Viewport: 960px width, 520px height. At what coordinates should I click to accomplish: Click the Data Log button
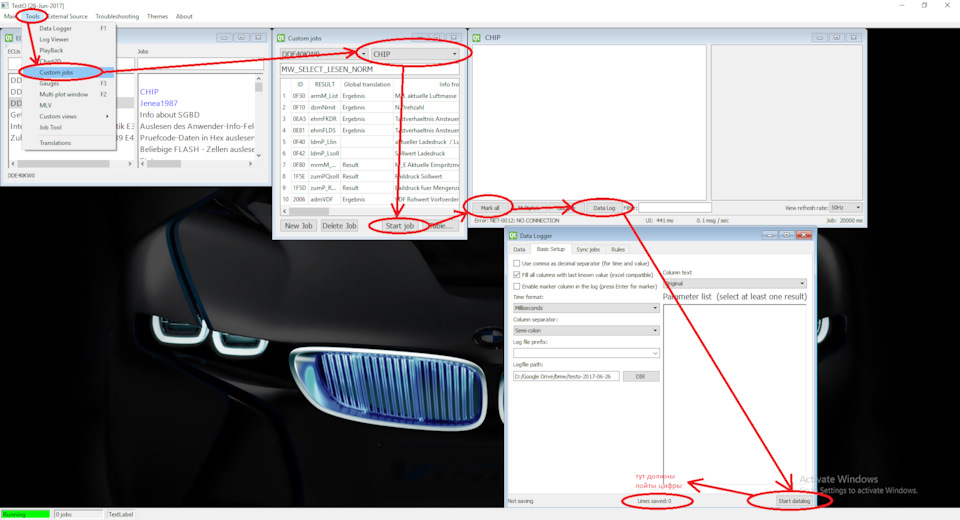point(604,208)
